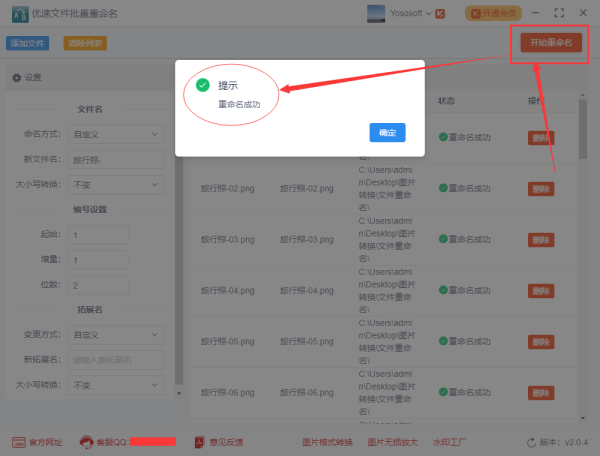Click the 新文件名 input field
Screen dimensions: 600x456
pyautogui.click(x=116, y=160)
